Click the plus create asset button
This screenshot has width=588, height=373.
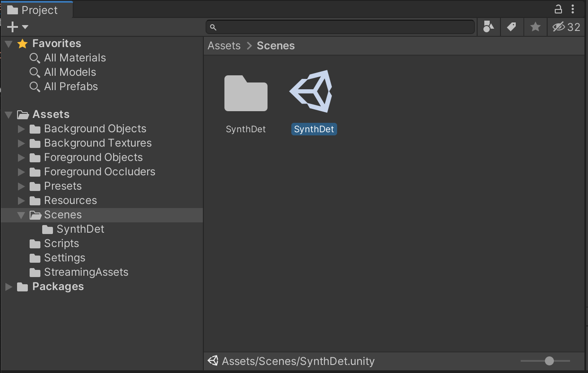click(13, 27)
